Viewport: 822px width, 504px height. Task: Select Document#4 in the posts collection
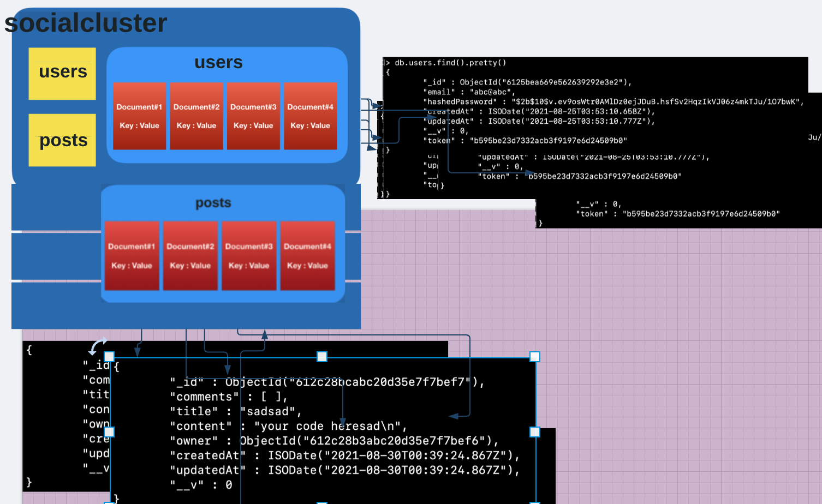click(x=307, y=256)
